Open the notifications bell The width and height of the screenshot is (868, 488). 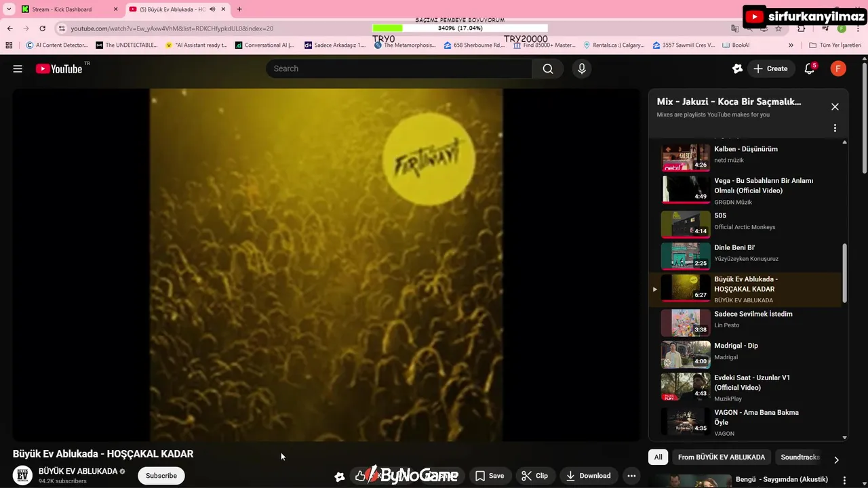pyautogui.click(x=809, y=68)
